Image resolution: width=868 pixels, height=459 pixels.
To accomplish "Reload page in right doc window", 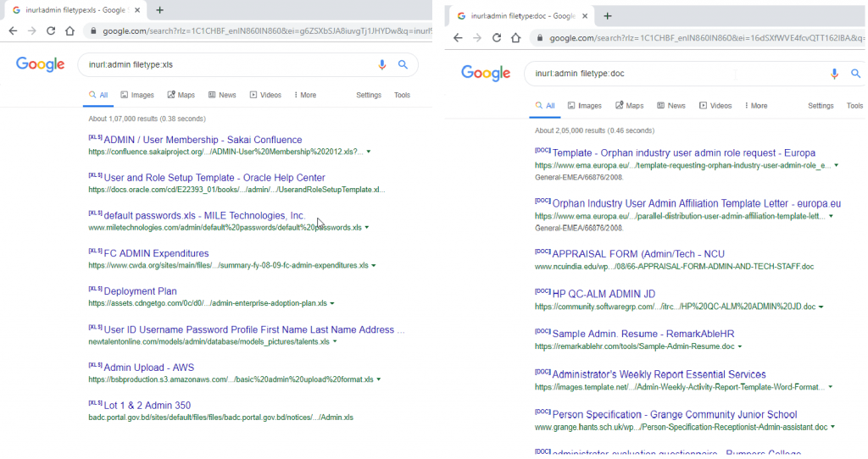I will coord(497,37).
